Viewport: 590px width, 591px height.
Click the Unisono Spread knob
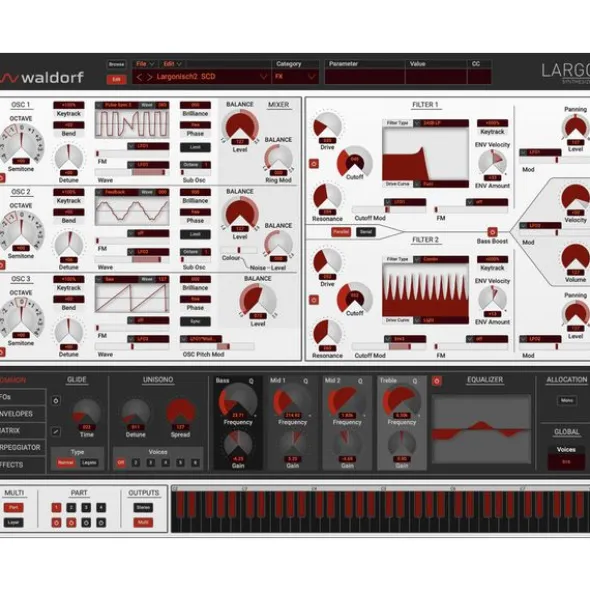[x=181, y=413]
